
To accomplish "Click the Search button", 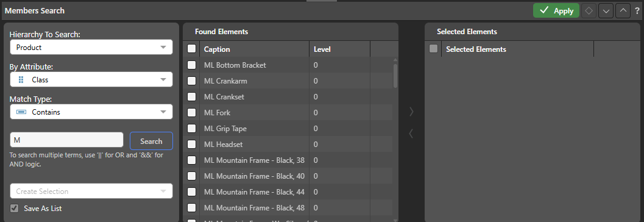I will [151, 141].
